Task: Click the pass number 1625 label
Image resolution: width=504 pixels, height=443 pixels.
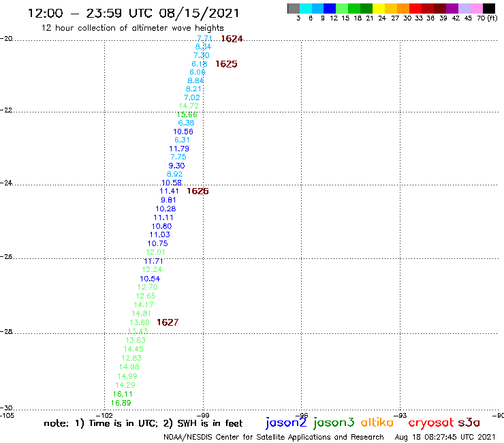Action: pos(226,64)
